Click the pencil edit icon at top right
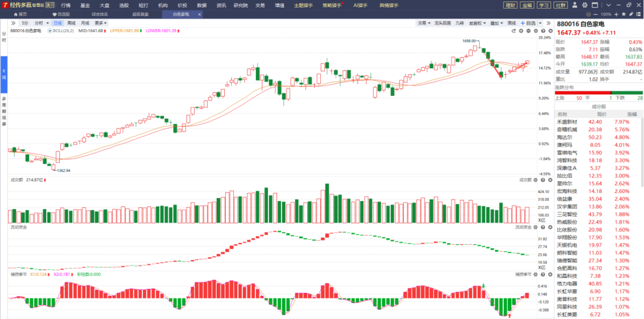Screen dimensions: 644x319 (x=631, y=14)
